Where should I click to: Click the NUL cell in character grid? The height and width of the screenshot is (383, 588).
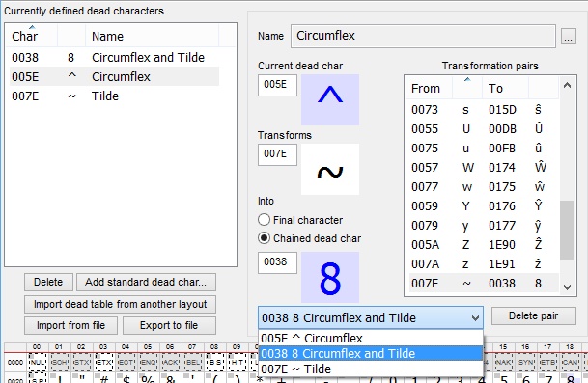click(x=37, y=363)
